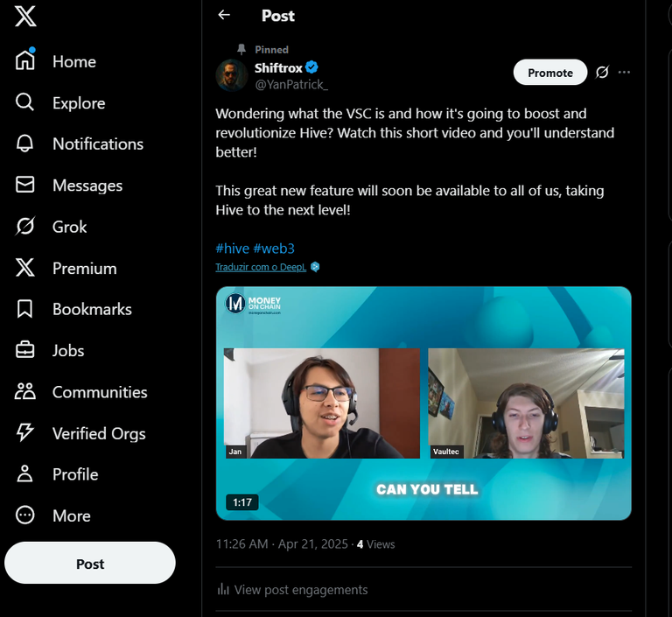
Task: Play the Money On Chain video
Action: pyautogui.click(x=423, y=403)
